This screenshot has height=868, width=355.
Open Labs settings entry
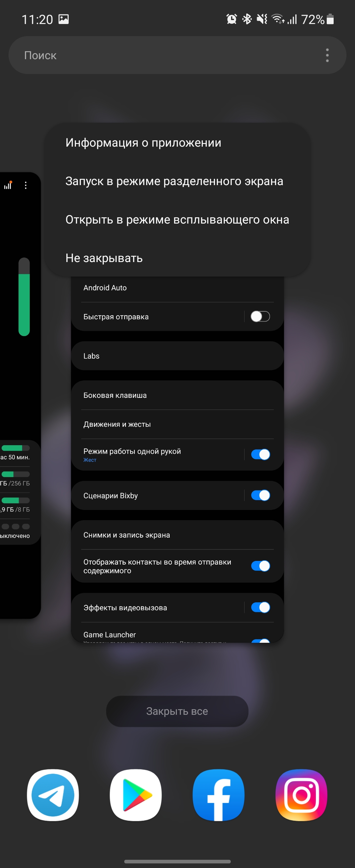coord(177,356)
